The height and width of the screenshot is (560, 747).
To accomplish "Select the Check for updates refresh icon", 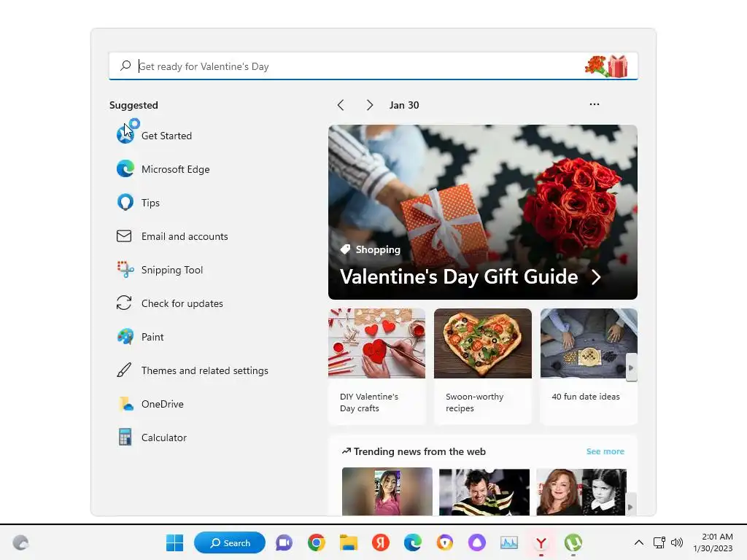I will (x=124, y=303).
